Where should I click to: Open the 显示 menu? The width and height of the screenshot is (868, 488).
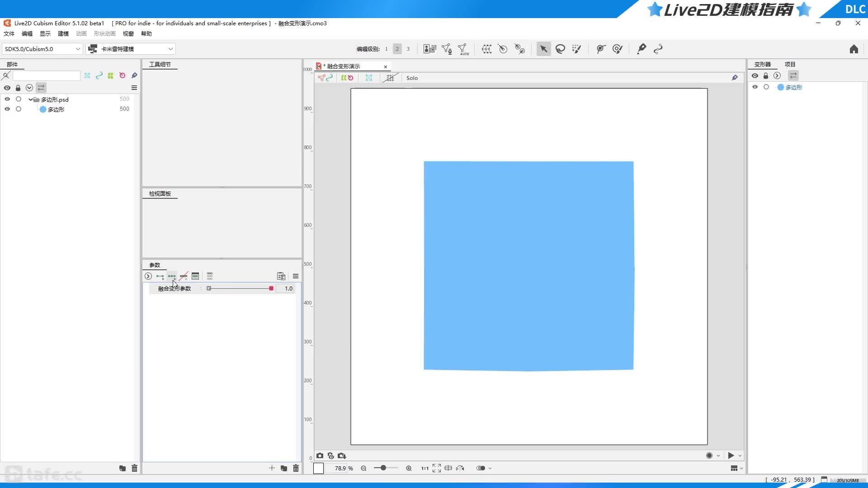click(x=45, y=34)
